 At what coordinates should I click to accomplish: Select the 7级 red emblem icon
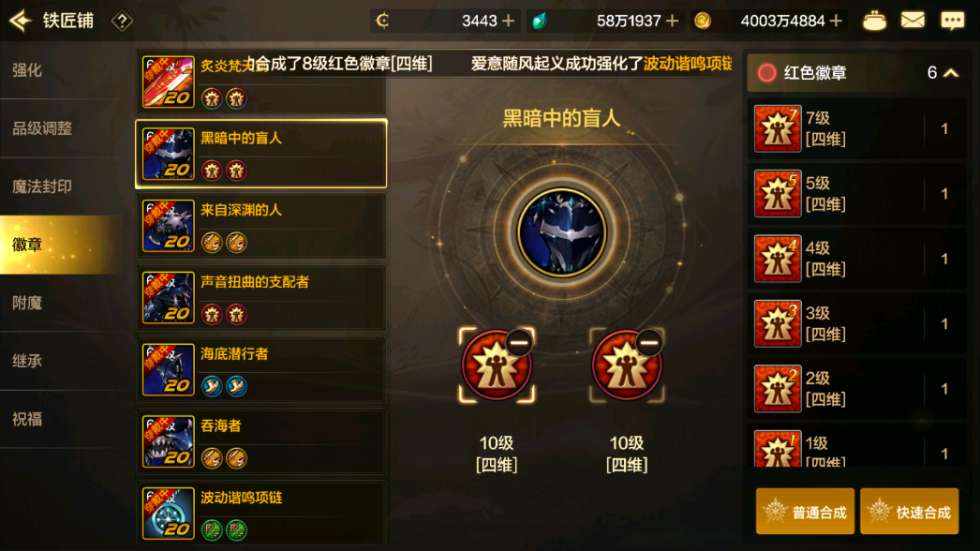point(778,128)
